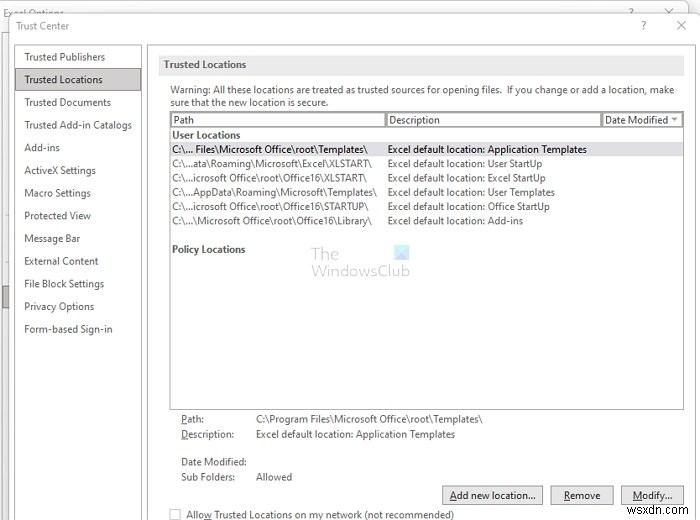The image size is (700, 520).
Task: Select the Roaming\Microsoft\Templates path row
Action: point(426,192)
